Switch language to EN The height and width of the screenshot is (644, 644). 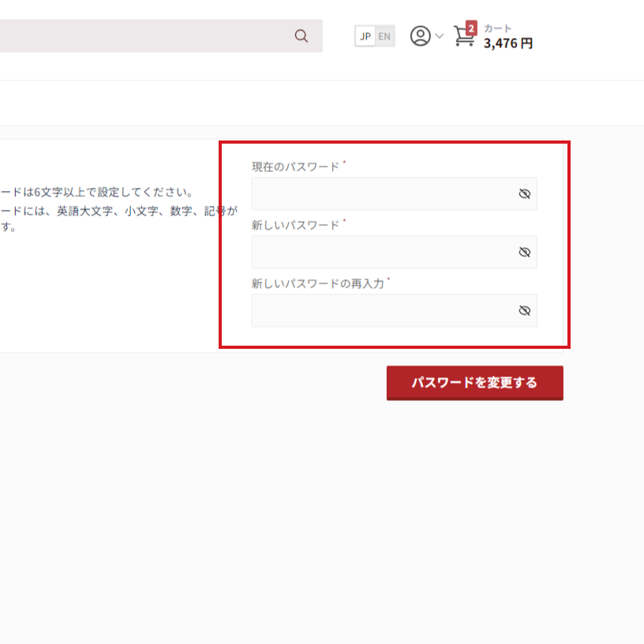tap(384, 36)
